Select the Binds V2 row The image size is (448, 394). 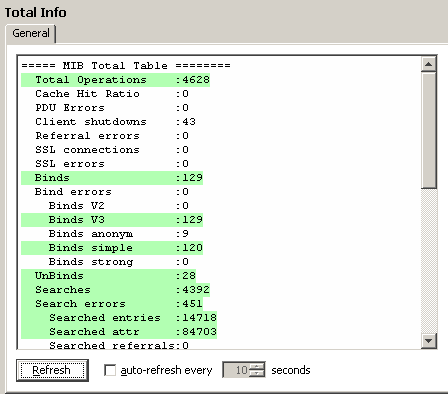click(x=119, y=206)
